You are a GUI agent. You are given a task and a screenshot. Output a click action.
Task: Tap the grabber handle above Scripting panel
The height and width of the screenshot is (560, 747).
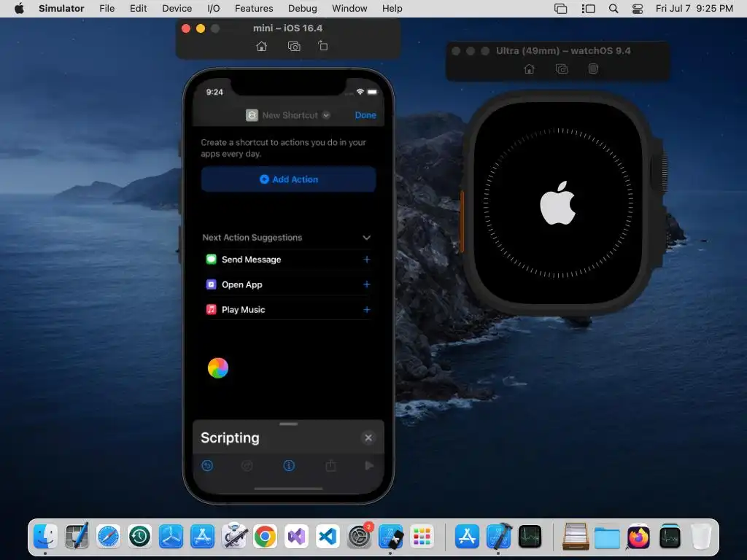289,424
